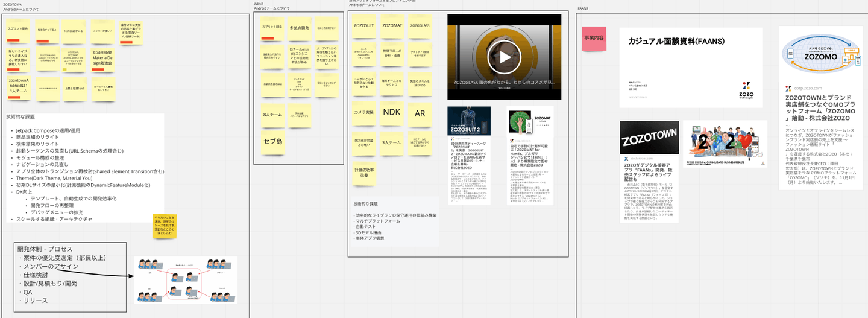The image size is (868, 318).
Task: Click the デバッグメニューの拡充 bullet
Action: click(x=57, y=212)
